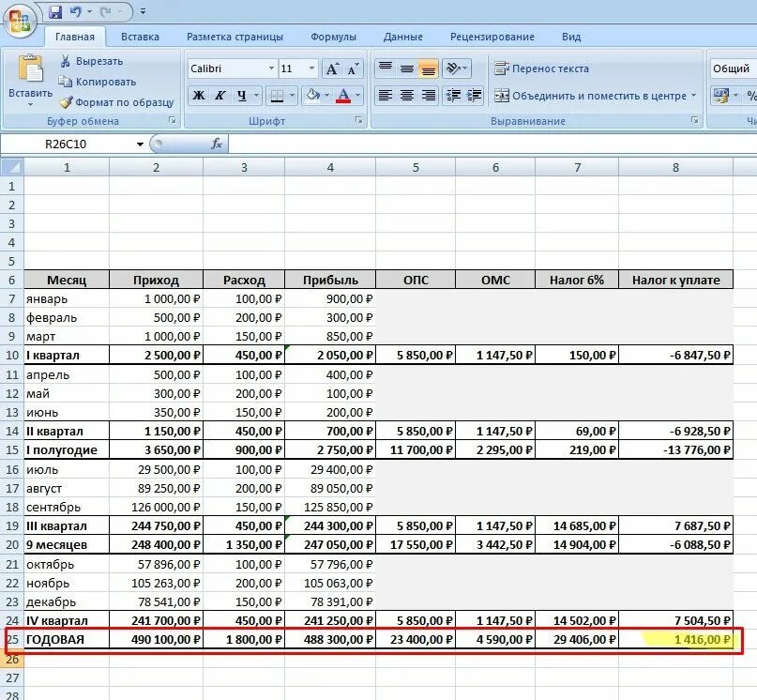
Task: Click the fx insert function icon
Action: 217,144
